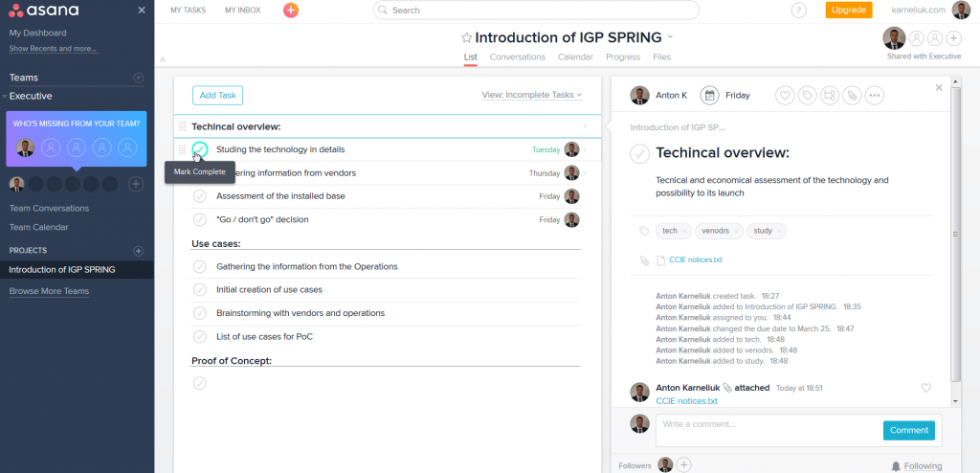Mark Assessment of the installed base complete
Screen dimensions: 980x473
tap(199, 196)
